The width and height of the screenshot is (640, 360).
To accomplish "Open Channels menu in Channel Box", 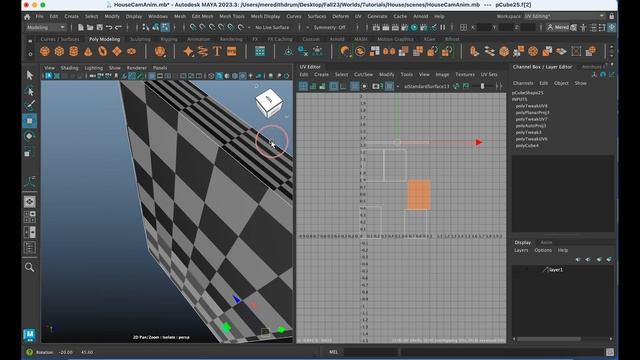I will coord(523,83).
